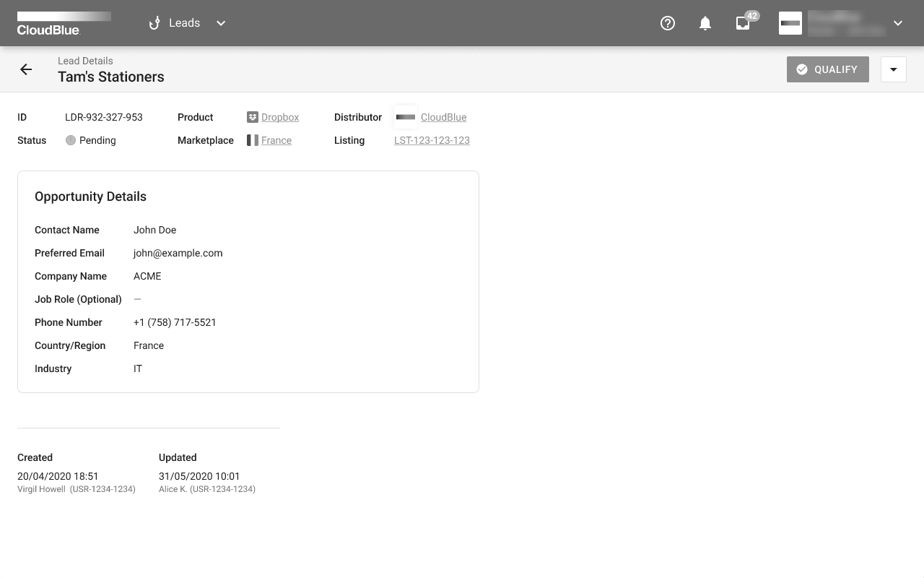Image resolution: width=924 pixels, height=578 pixels.
Task: Open the CloudBlue distributor link
Action: pos(444,117)
